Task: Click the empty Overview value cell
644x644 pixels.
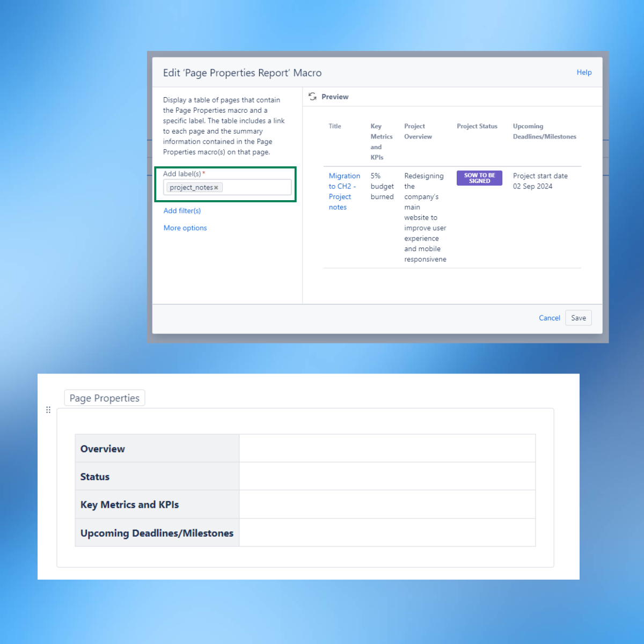Action: [x=386, y=448]
